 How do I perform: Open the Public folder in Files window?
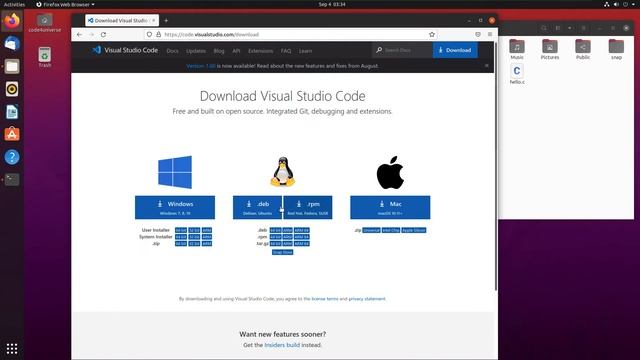pyautogui.click(x=583, y=49)
